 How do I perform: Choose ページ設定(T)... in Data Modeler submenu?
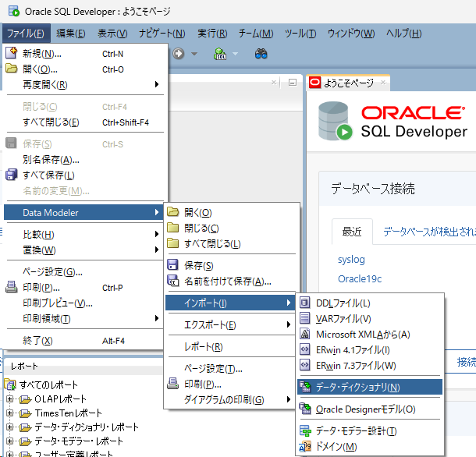pos(230,368)
